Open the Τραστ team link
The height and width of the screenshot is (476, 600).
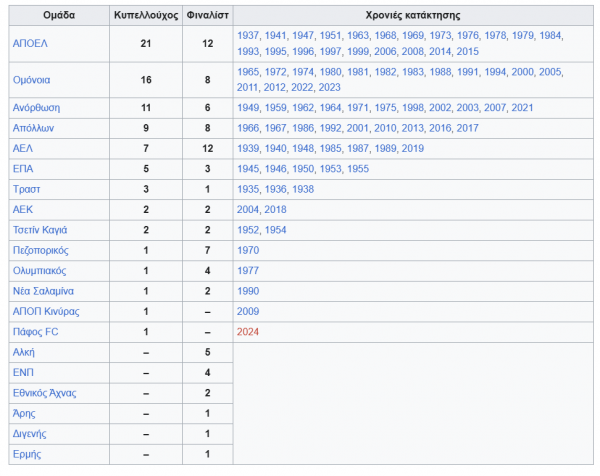pyautogui.click(x=26, y=189)
